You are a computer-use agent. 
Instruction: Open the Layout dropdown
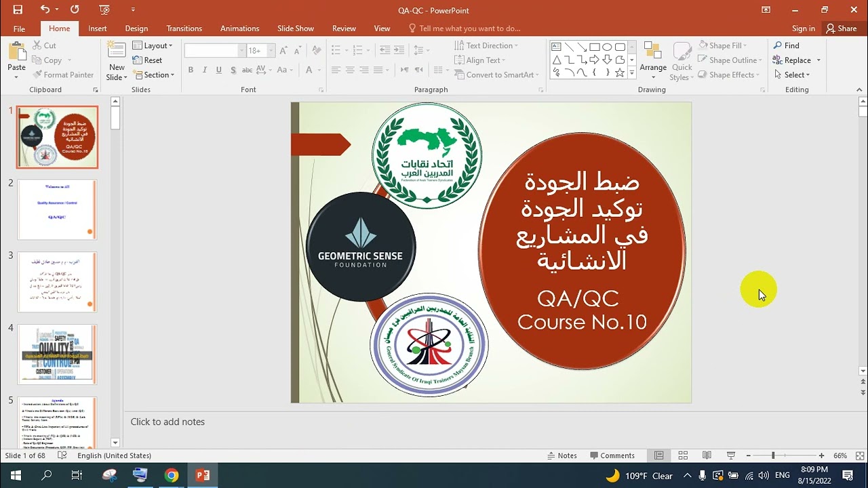point(153,45)
